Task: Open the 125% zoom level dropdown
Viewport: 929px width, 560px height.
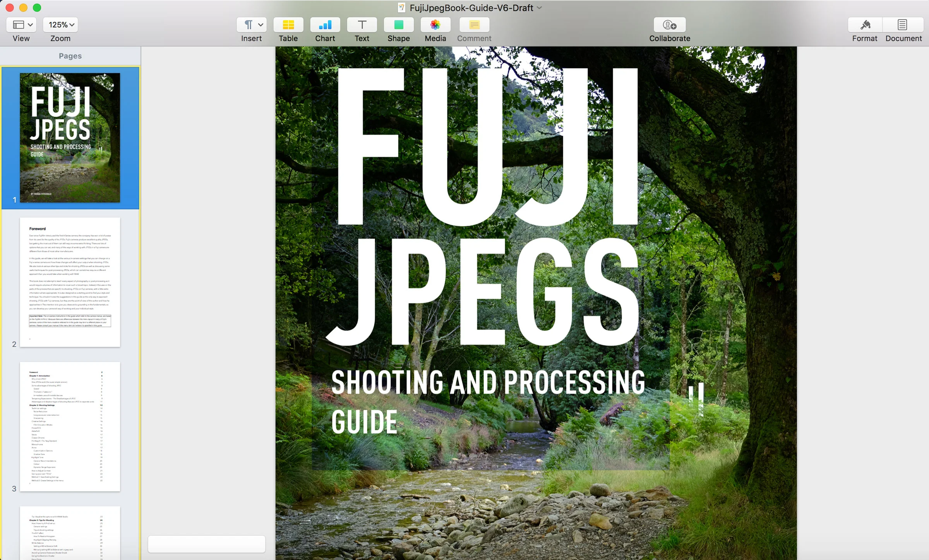Action: (61, 25)
